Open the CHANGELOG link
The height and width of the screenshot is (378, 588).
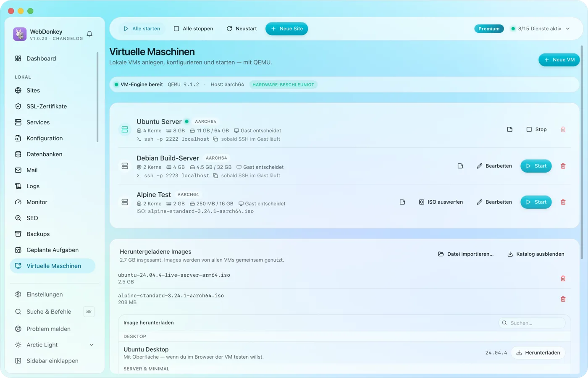tap(68, 39)
